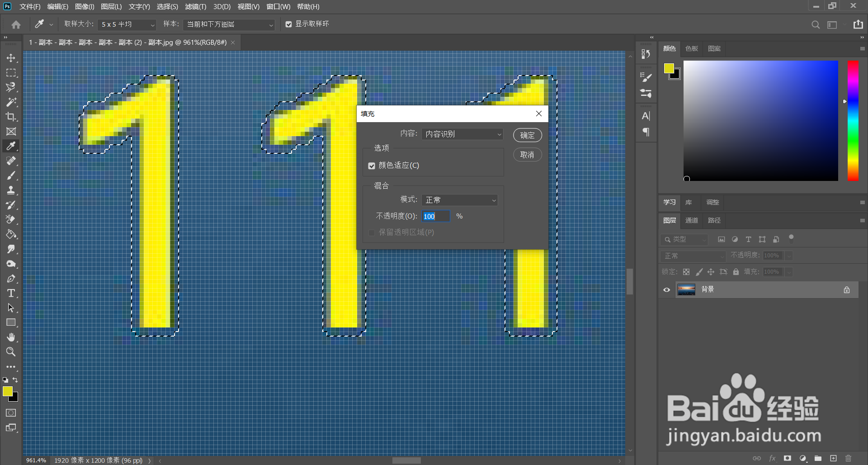Open the 模式 dropdown showing 正常

coord(460,200)
